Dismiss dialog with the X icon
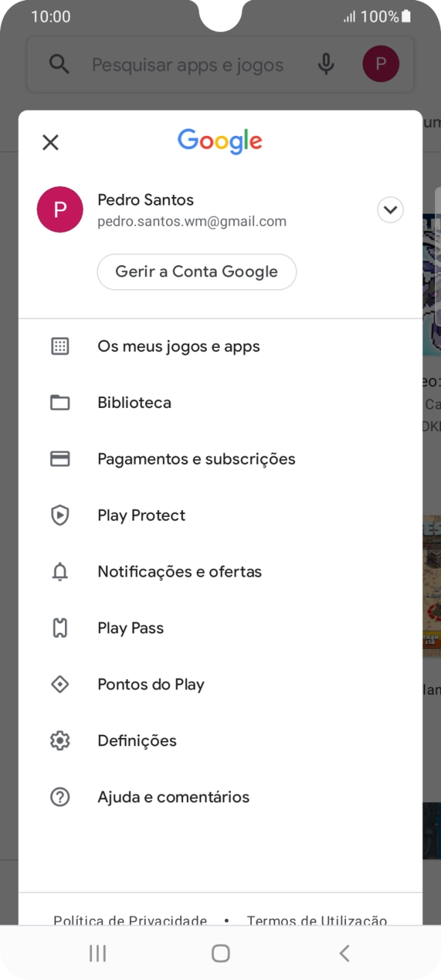 [50, 142]
